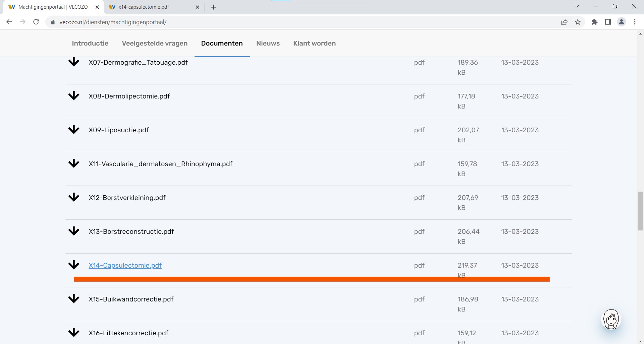Switch to the Veelgestelde vragen tab

coord(155,44)
